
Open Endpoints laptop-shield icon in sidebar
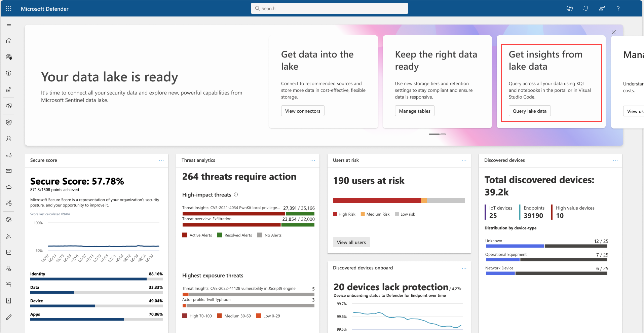[9, 155]
